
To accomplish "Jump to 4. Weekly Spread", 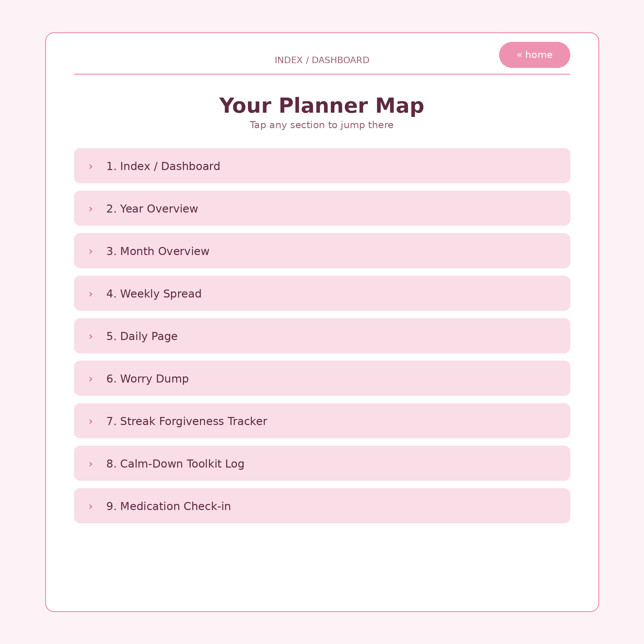I will tap(322, 293).
